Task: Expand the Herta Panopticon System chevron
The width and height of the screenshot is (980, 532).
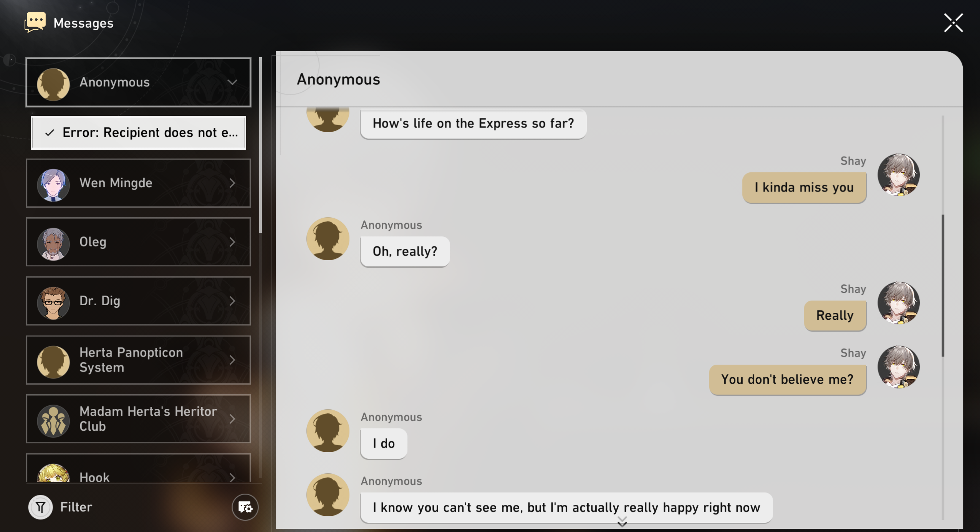Action: tap(232, 360)
